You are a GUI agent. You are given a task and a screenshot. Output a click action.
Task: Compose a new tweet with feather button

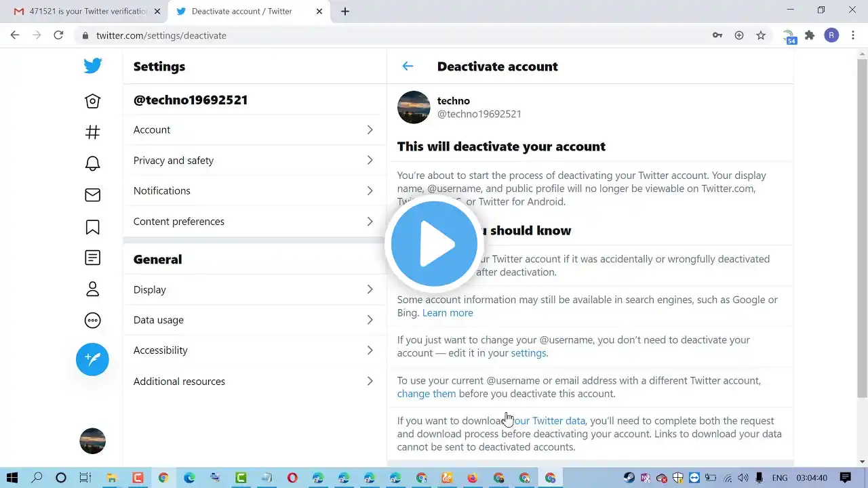pos(92,359)
